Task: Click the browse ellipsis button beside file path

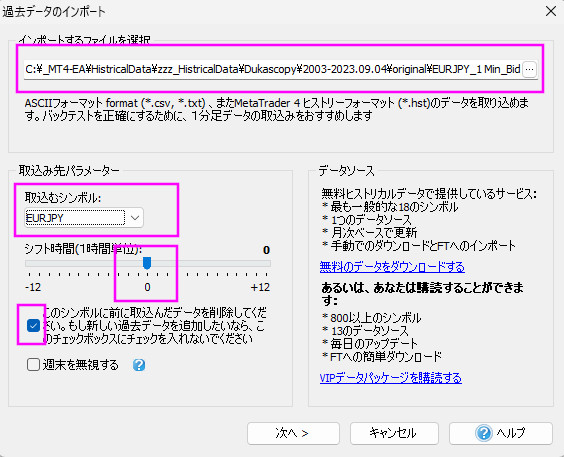Action: point(529,69)
